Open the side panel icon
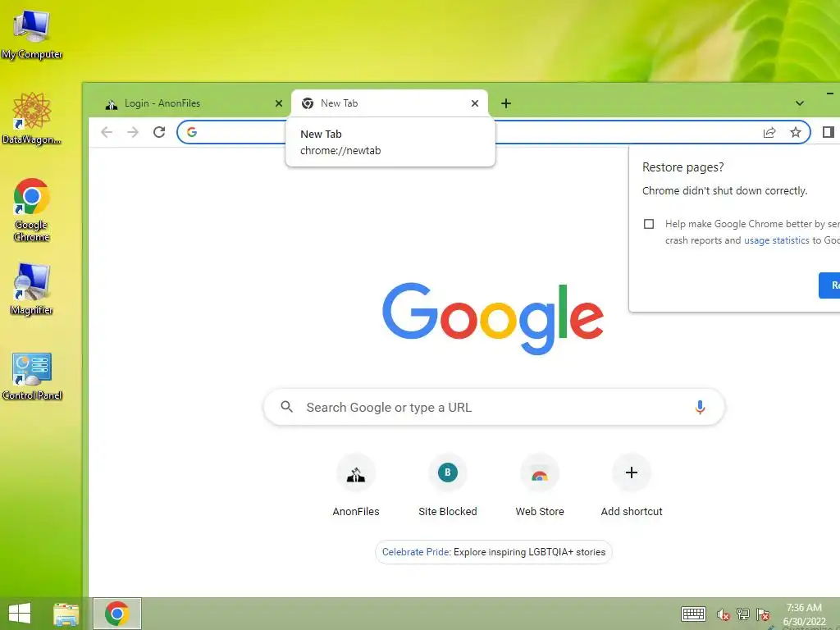840x630 pixels. (829, 132)
